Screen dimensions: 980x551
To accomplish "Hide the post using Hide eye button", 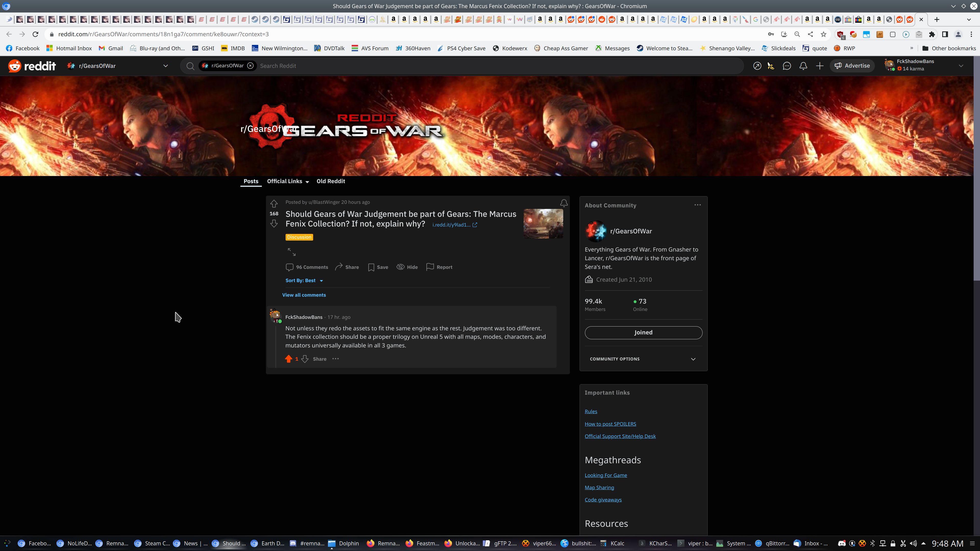I will coord(407,267).
